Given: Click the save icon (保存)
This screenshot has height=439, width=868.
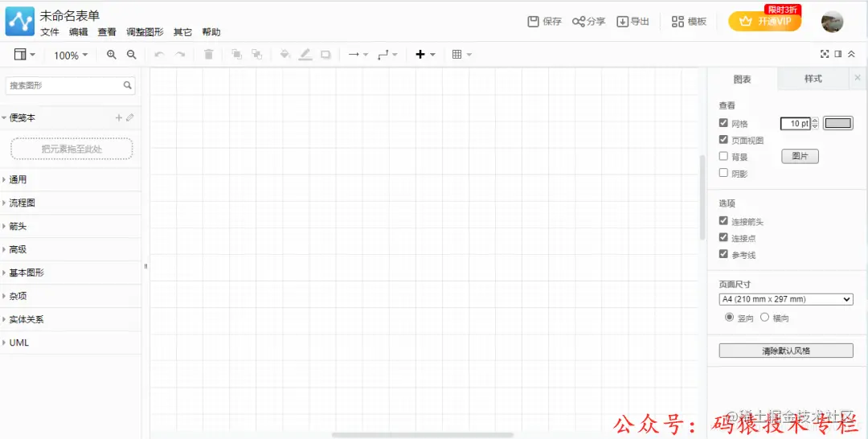Looking at the screenshot, I should click(x=533, y=22).
